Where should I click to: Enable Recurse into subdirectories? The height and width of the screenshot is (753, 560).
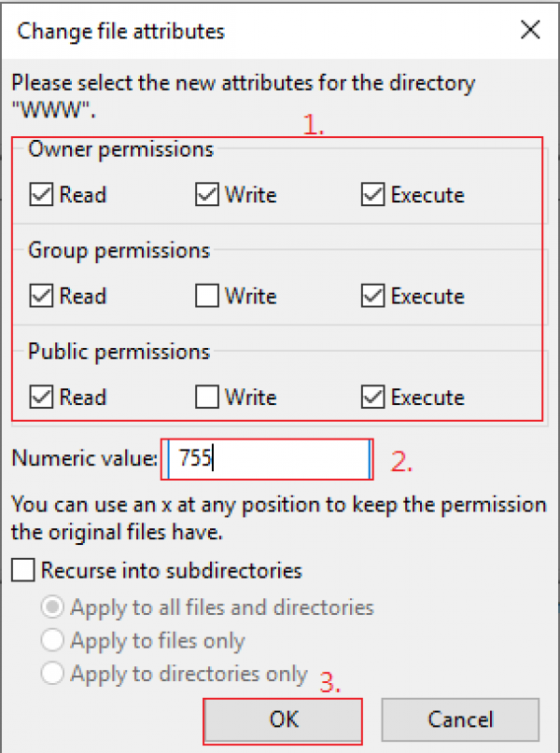point(25,569)
